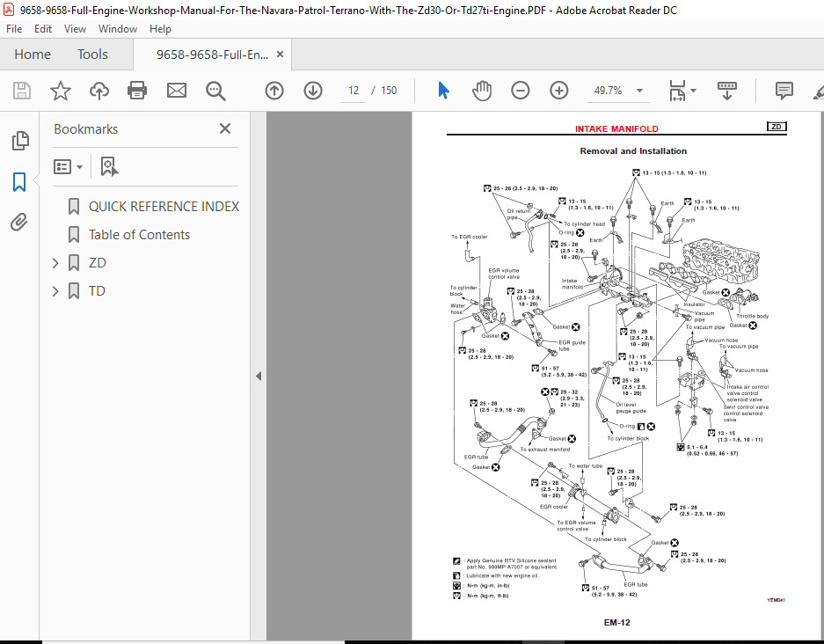Click the EM-12 page label
This screenshot has width=824, height=644.
point(617,623)
